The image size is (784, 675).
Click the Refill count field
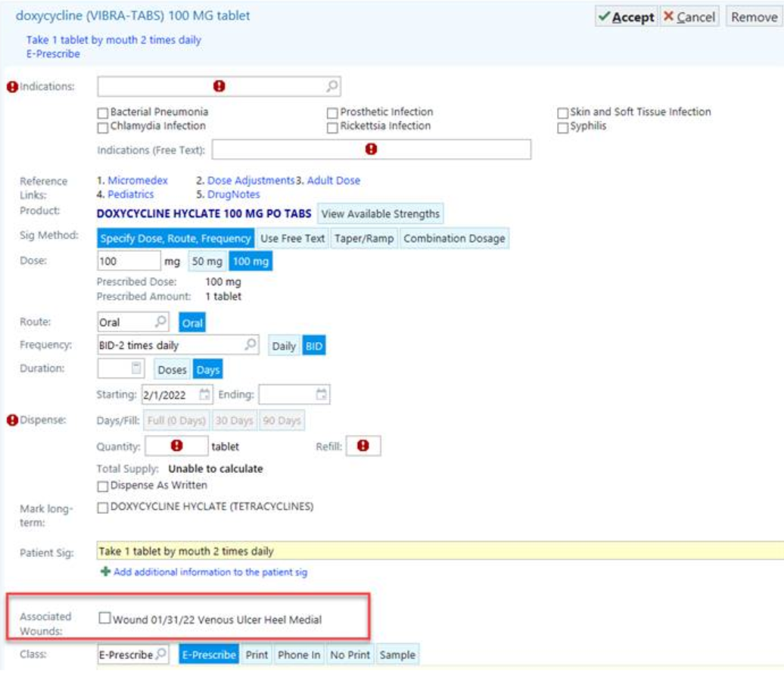(363, 446)
